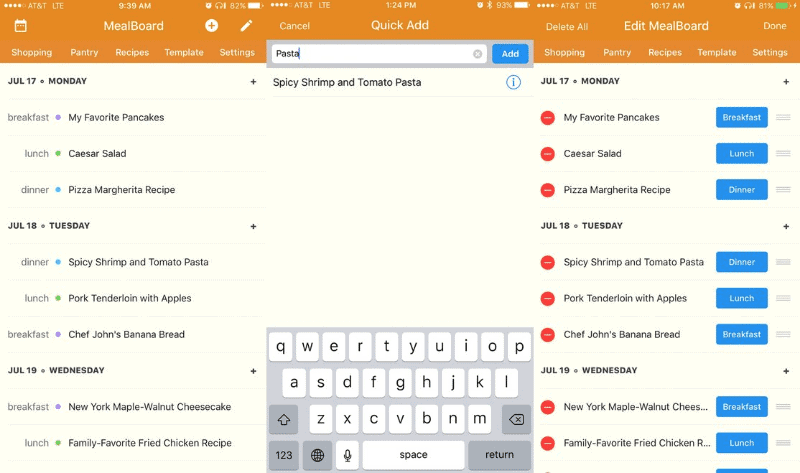Change Breakfast type for New York Maple-Walnut Cheesecake

(x=741, y=407)
